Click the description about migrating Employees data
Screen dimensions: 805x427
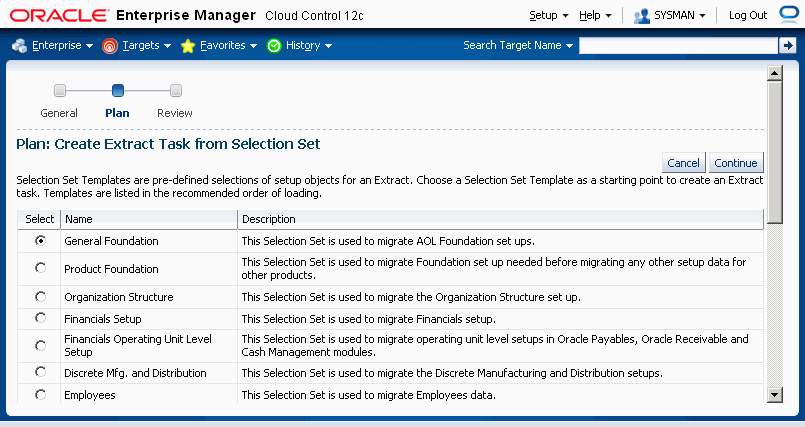[x=369, y=395]
